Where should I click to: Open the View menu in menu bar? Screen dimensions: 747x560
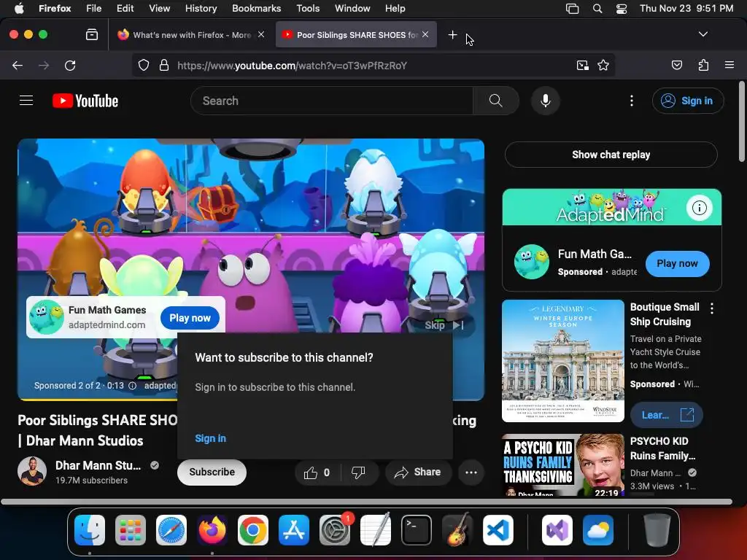click(159, 8)
